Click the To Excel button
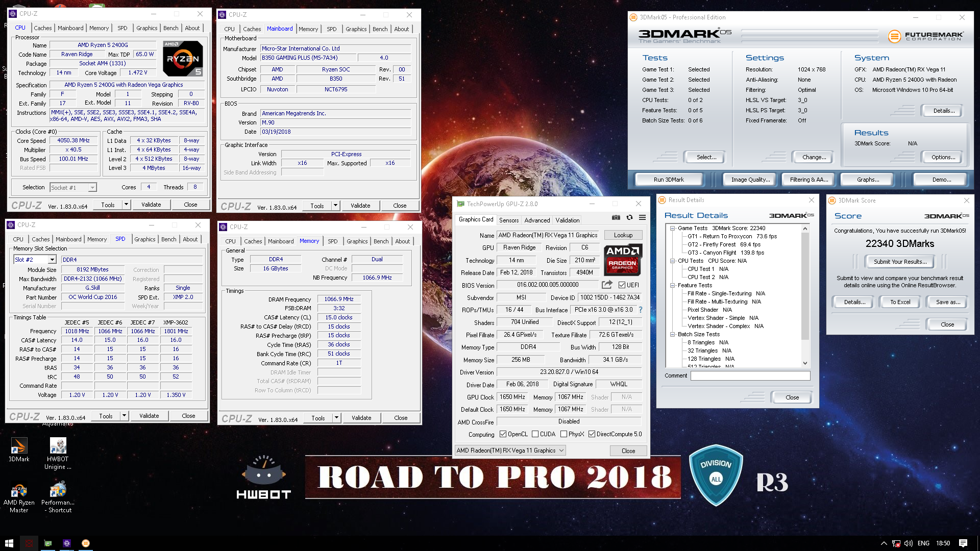980x551 pixels. [x=900, y=302]
